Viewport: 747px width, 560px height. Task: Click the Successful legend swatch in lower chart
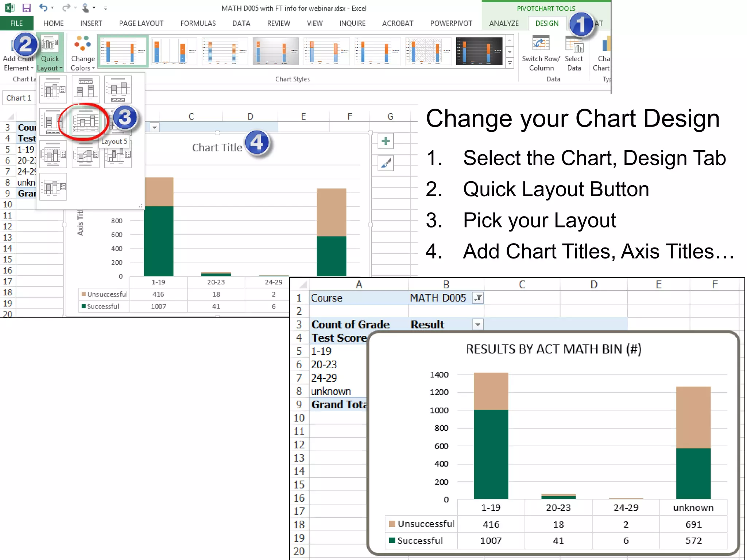pyautogui.click(x=392, y=540)
